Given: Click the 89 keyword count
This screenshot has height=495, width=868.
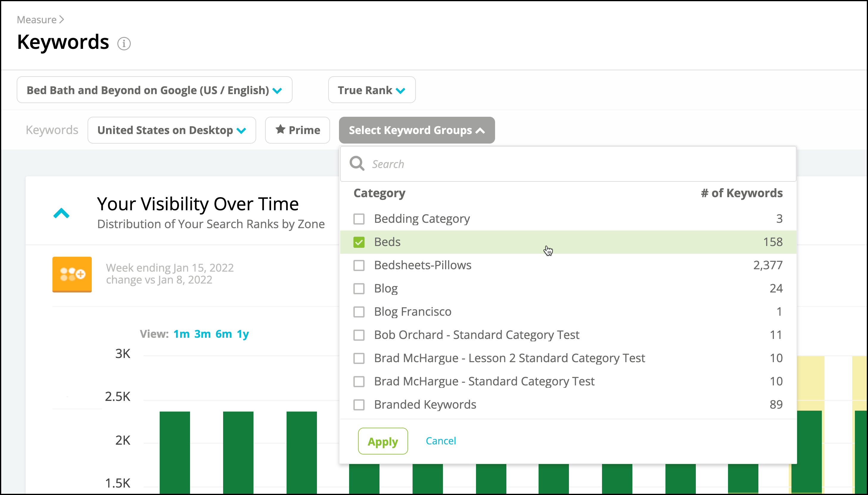Looking at the screenshot, I should coord(776,404).
